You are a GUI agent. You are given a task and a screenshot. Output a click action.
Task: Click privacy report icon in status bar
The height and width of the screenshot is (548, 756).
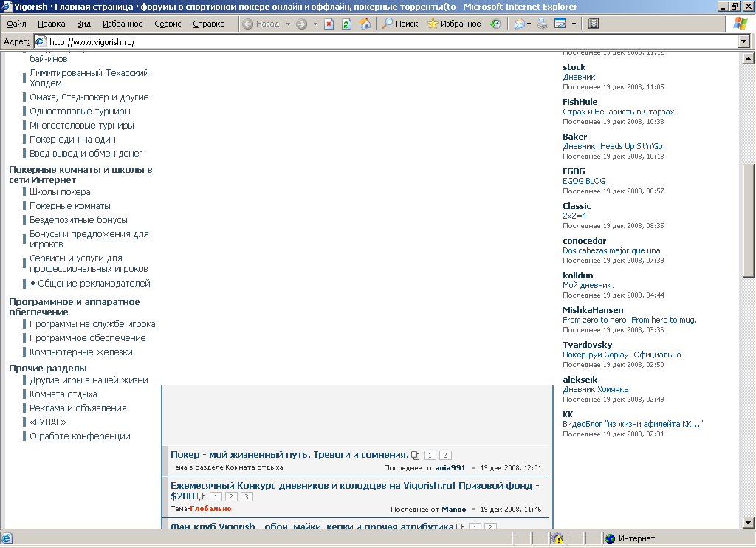point(558,538)
